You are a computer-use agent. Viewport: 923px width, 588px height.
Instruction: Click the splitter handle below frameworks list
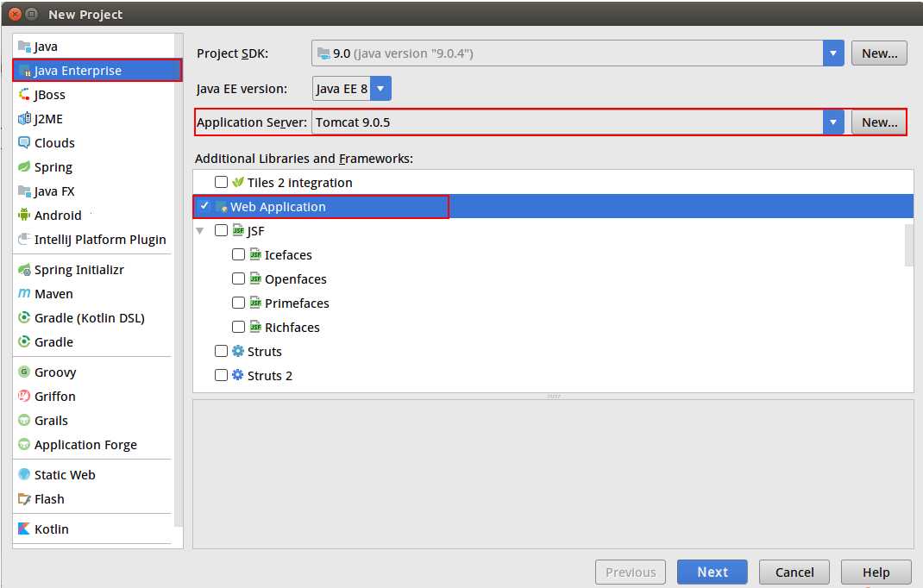coord(553,396)
